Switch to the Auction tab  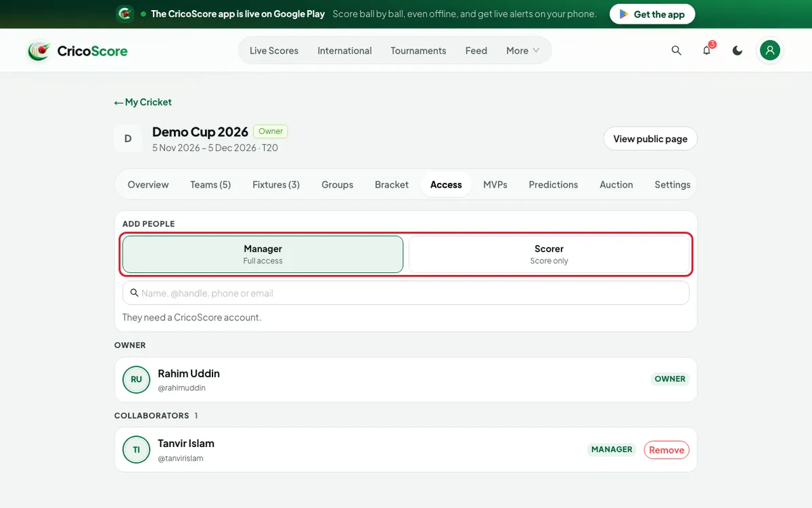pyautogui.click(x=616, y=184)
